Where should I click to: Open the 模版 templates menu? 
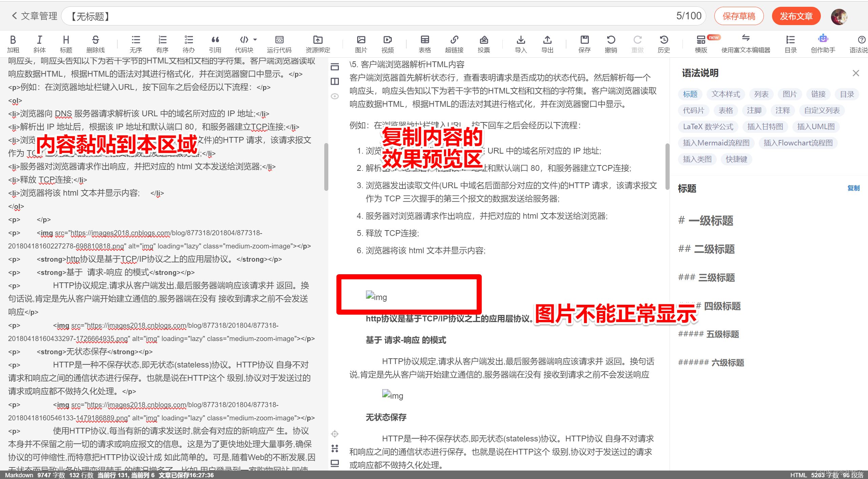[701, 40]
